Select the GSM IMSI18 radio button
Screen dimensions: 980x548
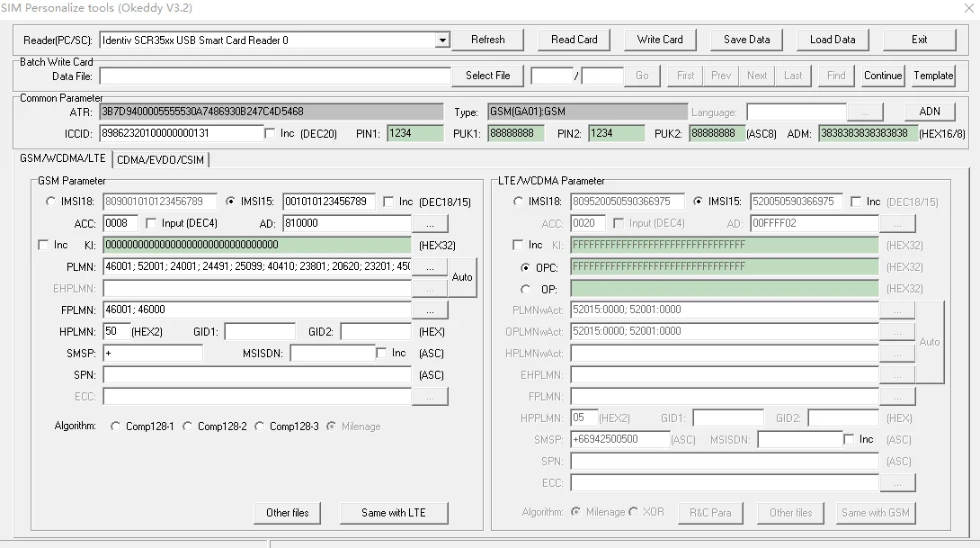(50, 202)
